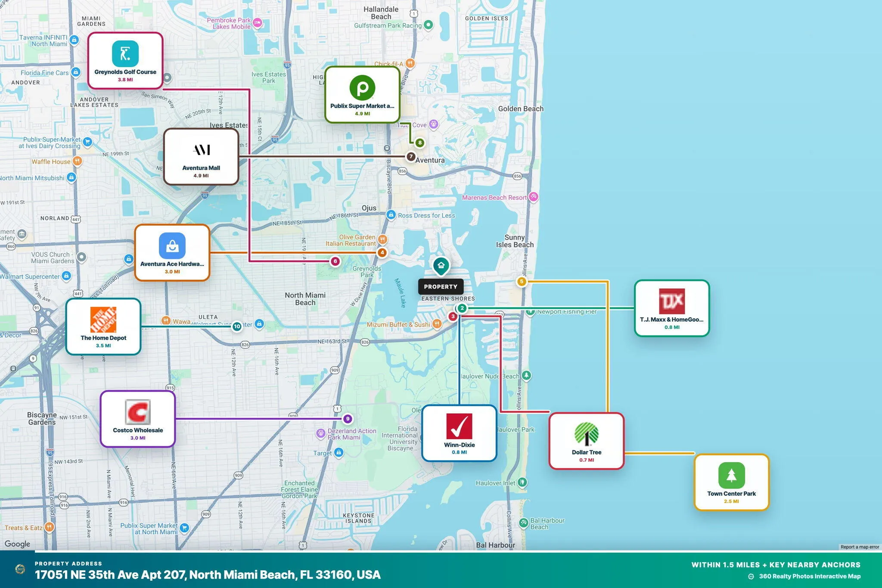Click the Sunny Isles Beach map label

[x=515, y=241]
